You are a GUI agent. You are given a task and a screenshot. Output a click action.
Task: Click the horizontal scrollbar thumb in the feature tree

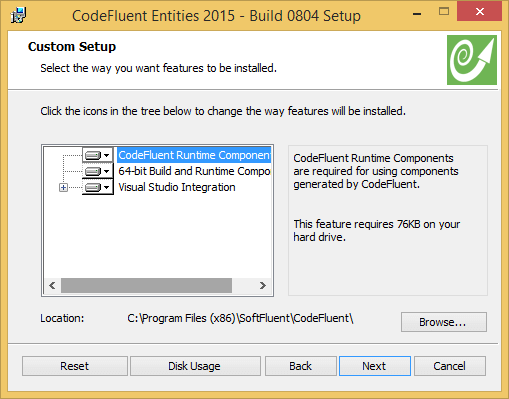tap(146, 286)
